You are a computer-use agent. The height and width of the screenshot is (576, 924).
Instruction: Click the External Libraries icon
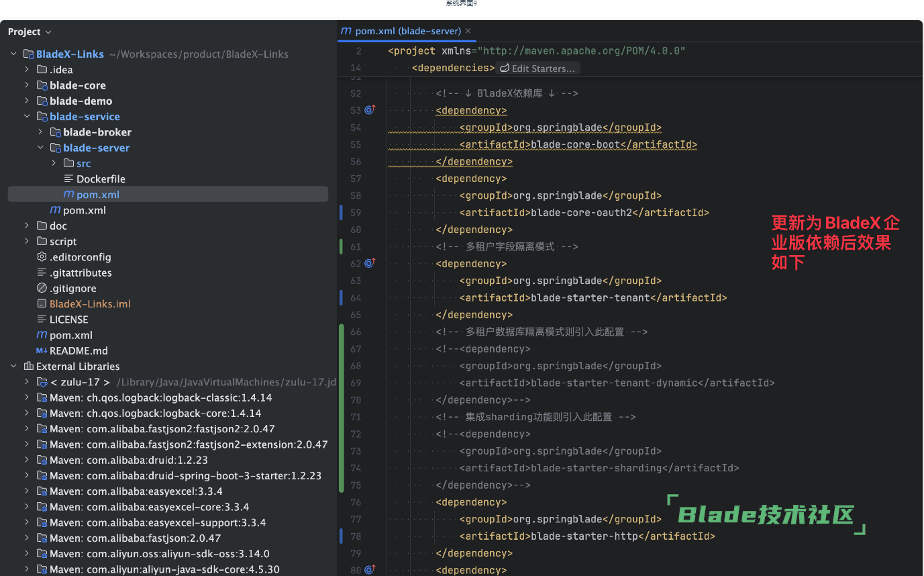28,367
